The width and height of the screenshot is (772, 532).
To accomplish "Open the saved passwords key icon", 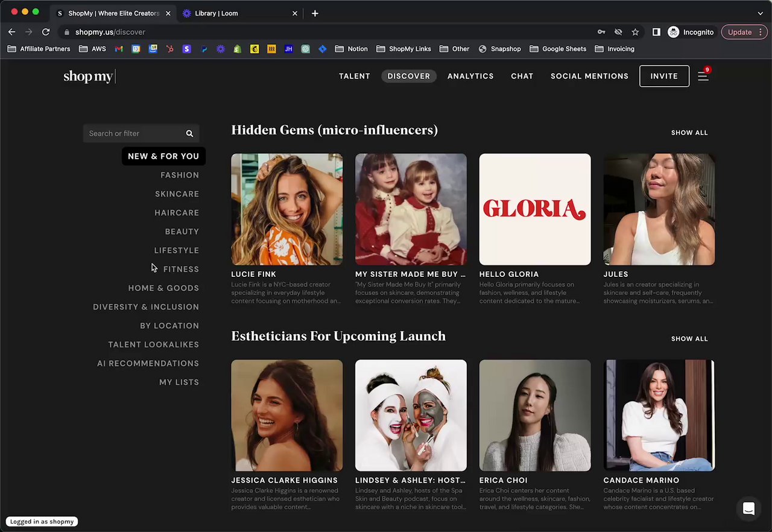I will point(601,32).
